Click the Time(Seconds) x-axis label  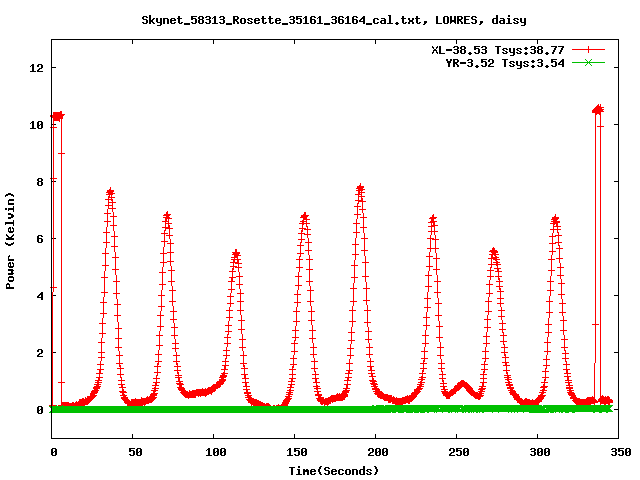pyautogui.click(x=333, y=470)
